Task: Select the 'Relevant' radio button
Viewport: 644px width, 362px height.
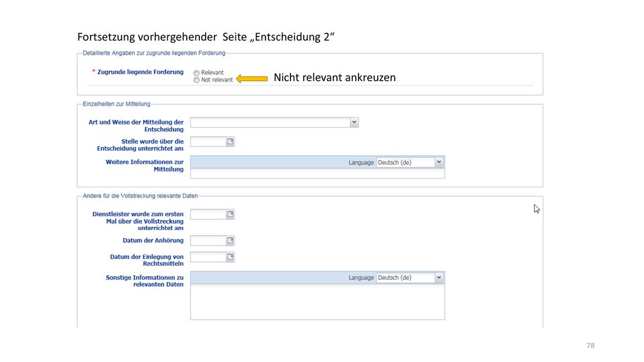Action: (196, 73)
